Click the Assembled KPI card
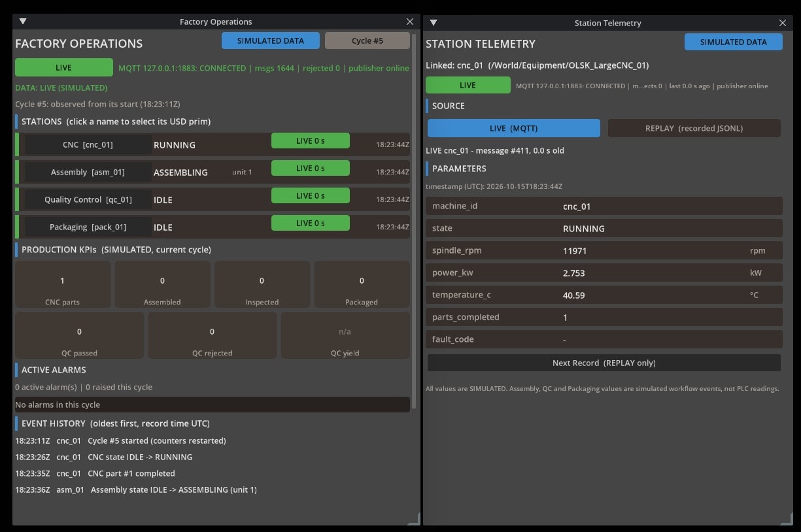The height and width of the screenshot is (532, 801). [163, 284]
